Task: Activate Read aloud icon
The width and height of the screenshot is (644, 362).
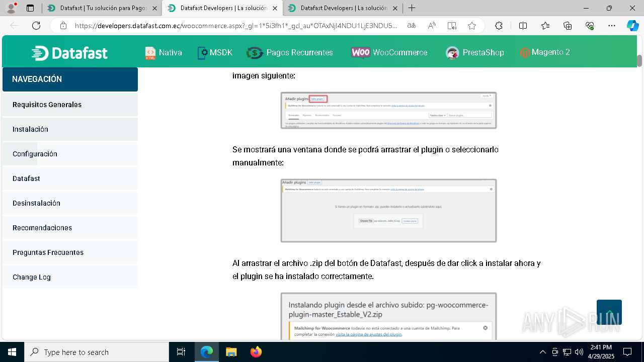Action: [432, 26]
